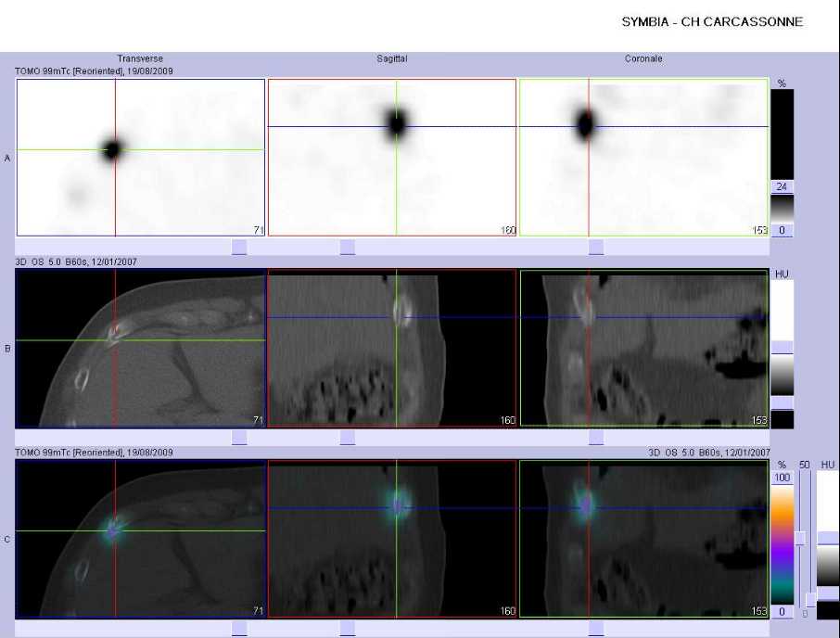Click the HU grayscale gradient in row B
This screenshot has height=638, width=840.
(783, 375)
